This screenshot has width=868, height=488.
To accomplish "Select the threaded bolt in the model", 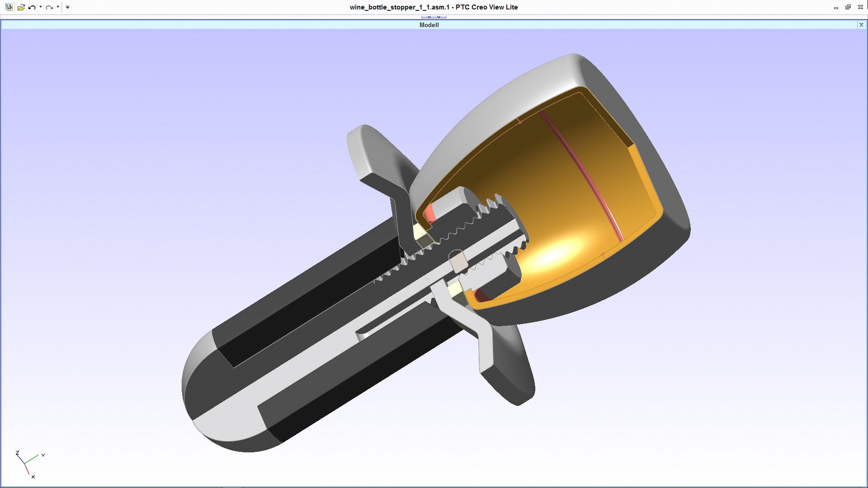I will click(x=472, y=236).
